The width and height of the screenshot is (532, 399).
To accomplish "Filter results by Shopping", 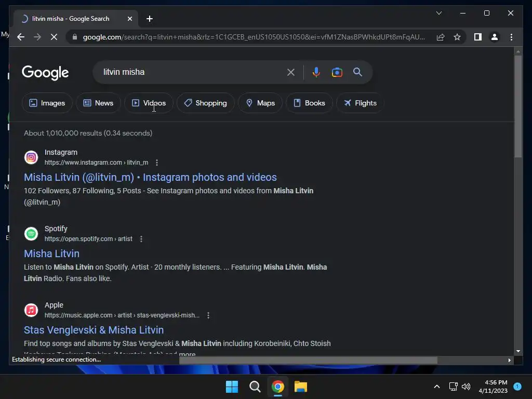I will click(x=206, y=103).
